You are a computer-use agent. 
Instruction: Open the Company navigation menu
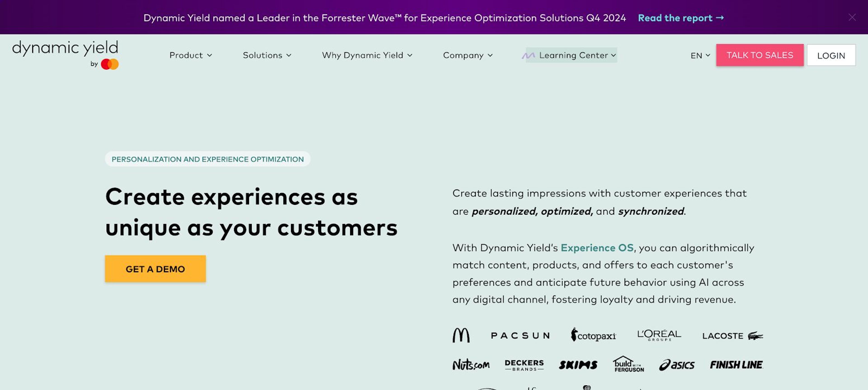[468, 55]
